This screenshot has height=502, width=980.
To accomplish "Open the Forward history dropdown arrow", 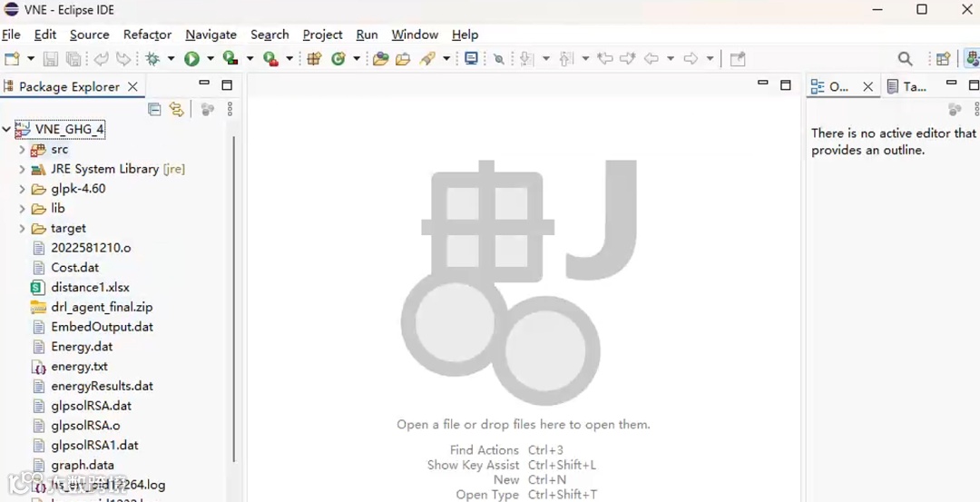I will pyautogui.click(x=710, y=59).
